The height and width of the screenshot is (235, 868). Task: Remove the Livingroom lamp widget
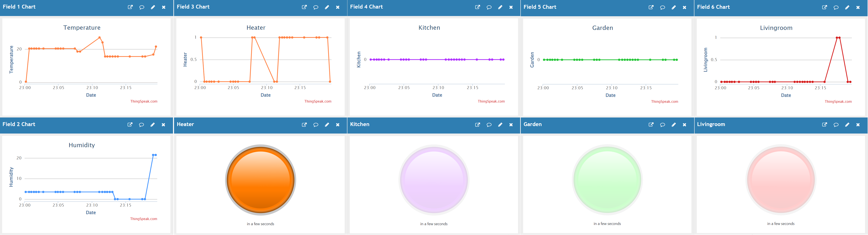(858, 125)
